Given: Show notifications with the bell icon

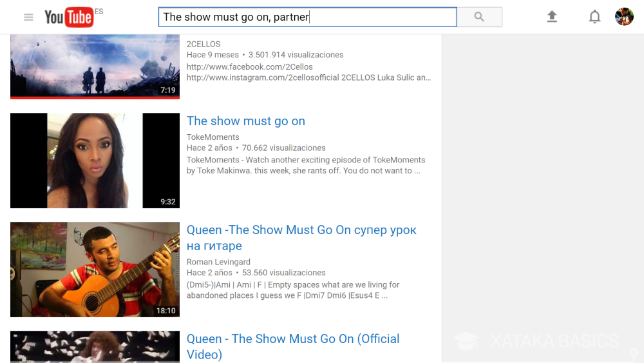Looking at the screenshot, I should coord(594,17).
